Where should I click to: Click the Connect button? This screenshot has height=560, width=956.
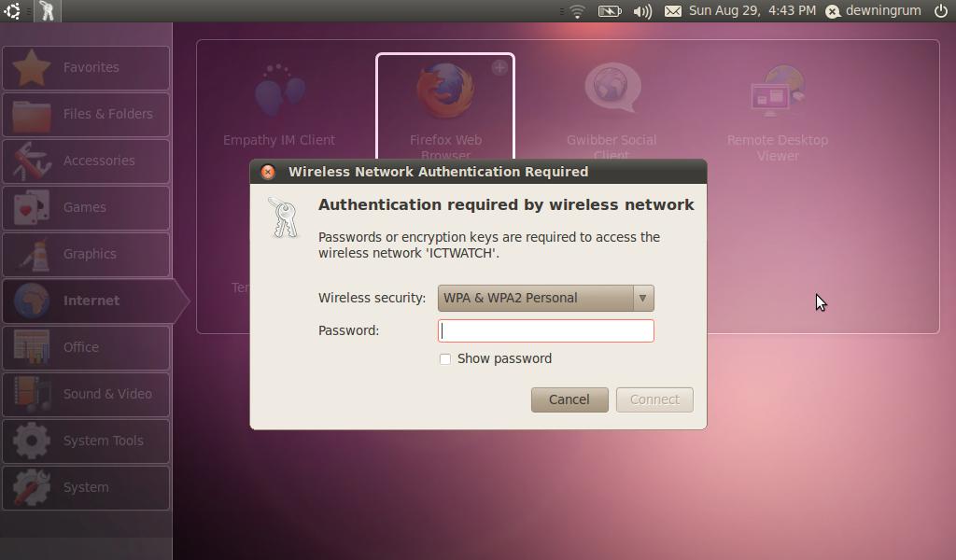coord(654,399)
